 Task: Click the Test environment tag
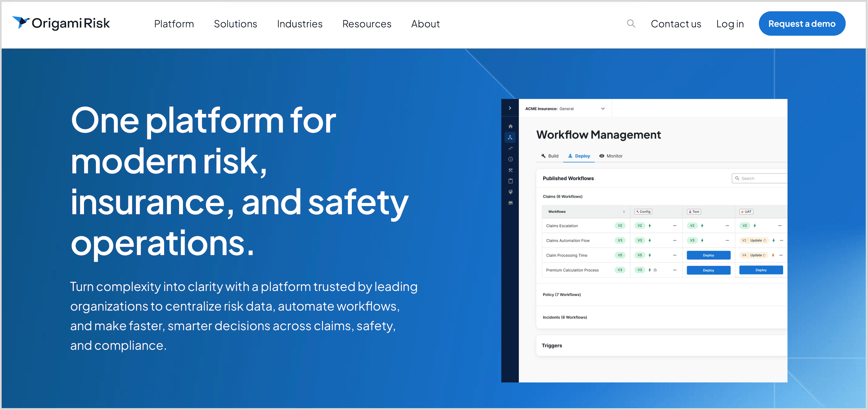click(x=694, y=212)
